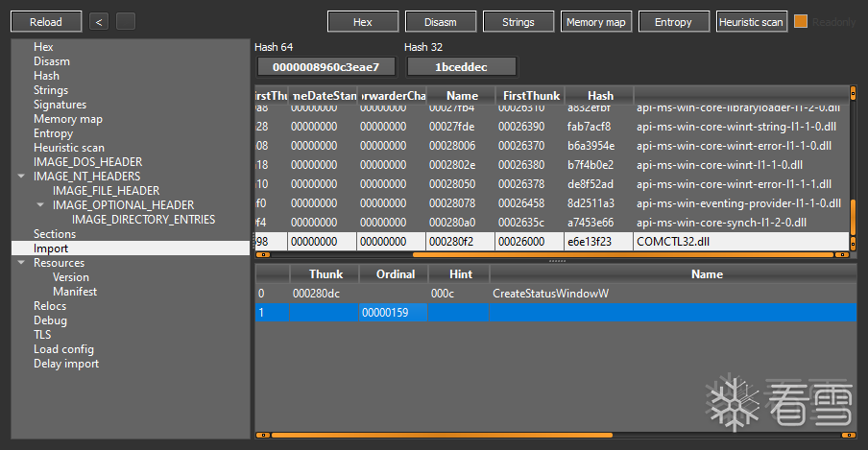868x450 pixels.
Task: Select Strings in the left tree
Action: point(50,90)
